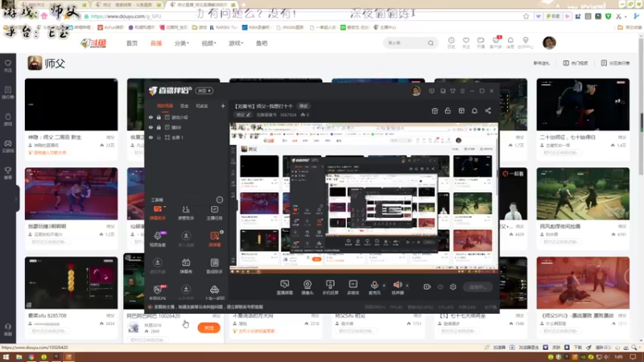Image resolution: width=644 pixels, height=362 pixels.
Task: Toggle visibility of the second source layer
Action: tap(151, 127)
